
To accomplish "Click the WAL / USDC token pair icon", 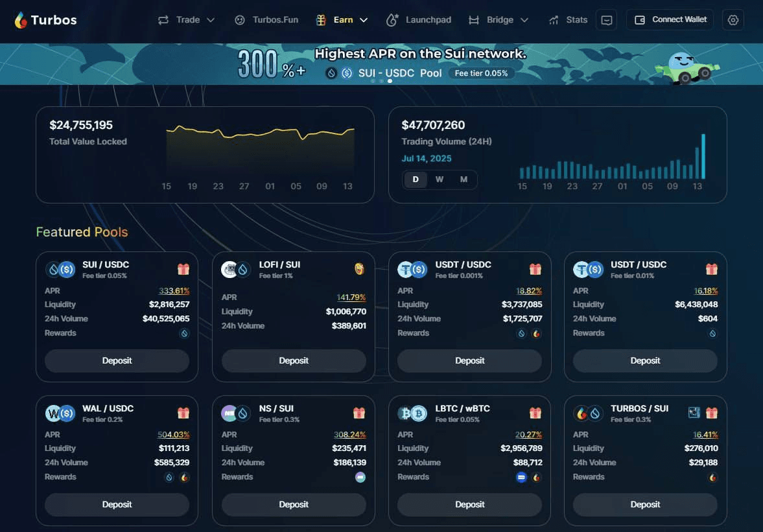I will 60,413.
